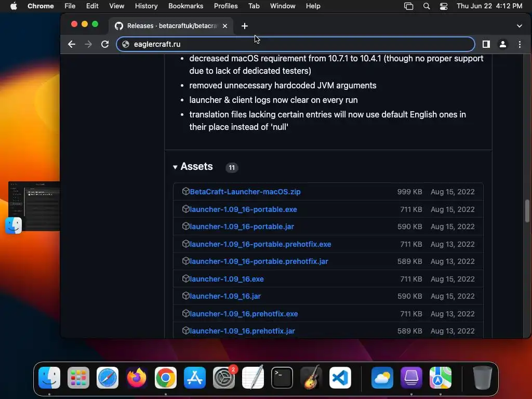Click the Chrome back arrow button

[71, 44]
